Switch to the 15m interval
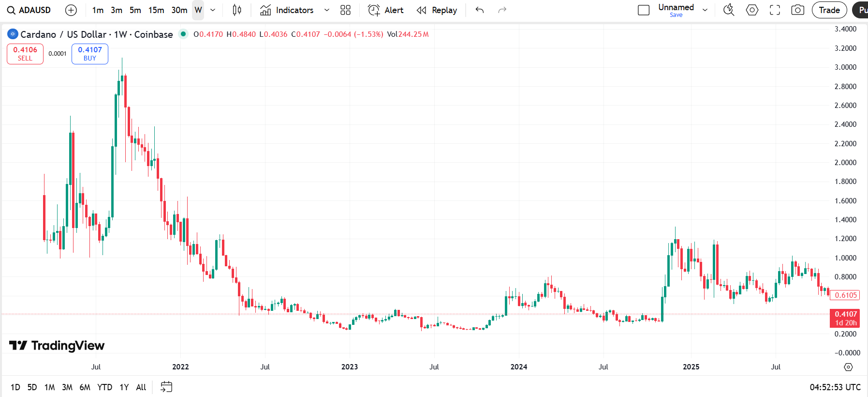 (156, 10)
